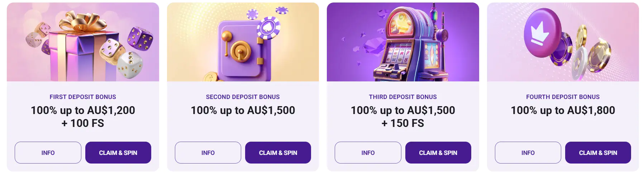View INFO for the third deposit bonus
Screen dimensions: 644x175
click(368, 153)
